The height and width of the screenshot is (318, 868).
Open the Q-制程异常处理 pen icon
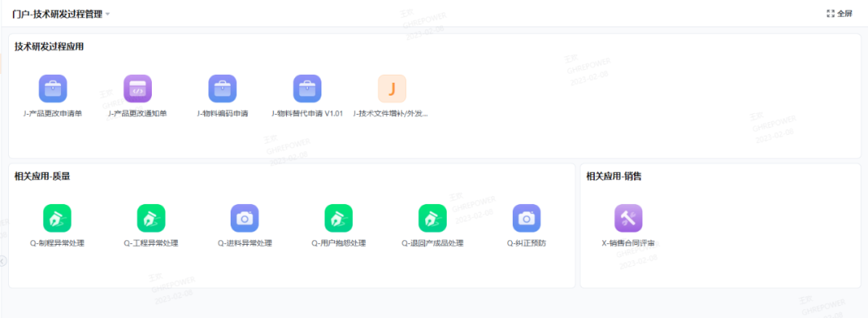(58, 218)
